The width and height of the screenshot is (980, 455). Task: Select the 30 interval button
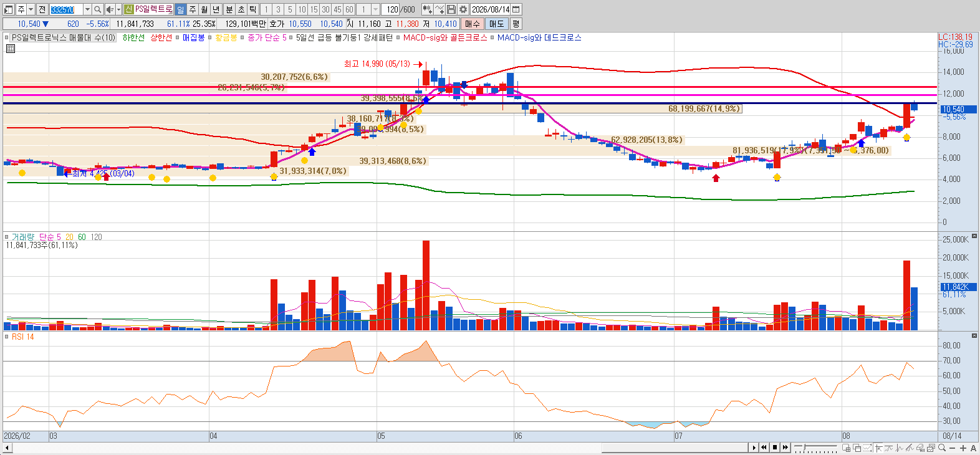point(325,9)
